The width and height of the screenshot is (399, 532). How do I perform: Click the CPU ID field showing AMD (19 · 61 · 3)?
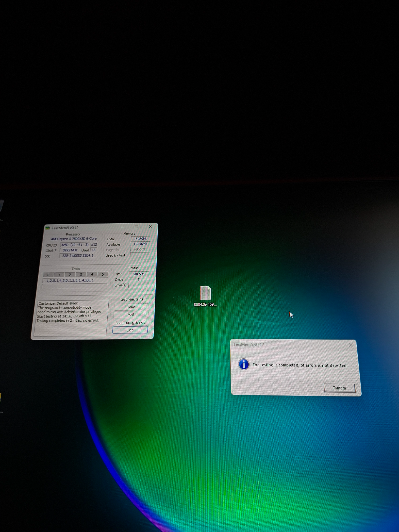click(x=75, y=245)
